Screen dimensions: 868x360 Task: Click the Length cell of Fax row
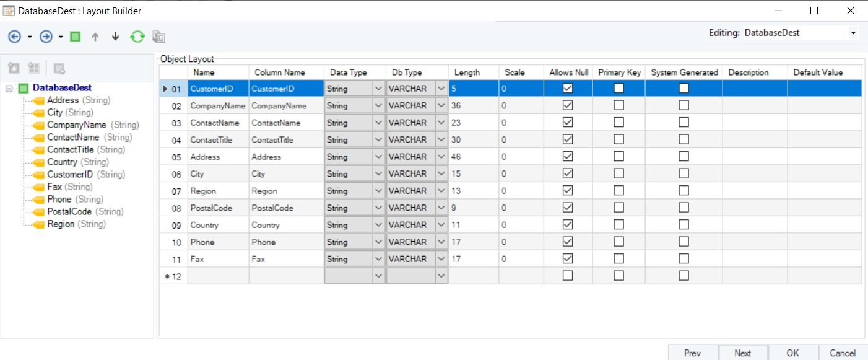[474, 259]
